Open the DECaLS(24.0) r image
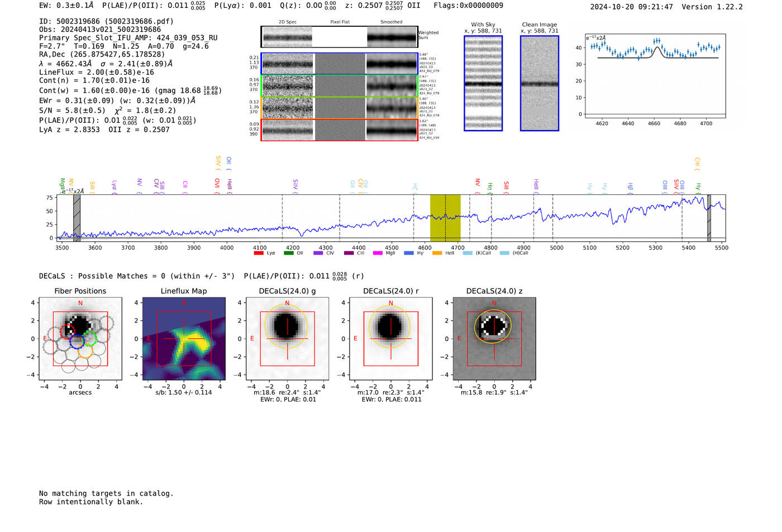 pos(391,339)
